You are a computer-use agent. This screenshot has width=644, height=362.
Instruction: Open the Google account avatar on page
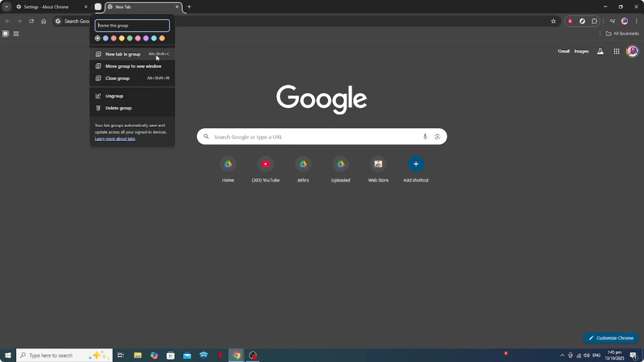[x=632, y=51]
